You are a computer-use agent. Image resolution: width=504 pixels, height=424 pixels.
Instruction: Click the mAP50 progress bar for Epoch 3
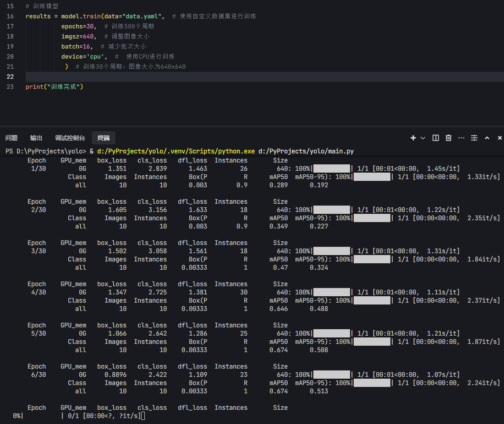coord(372,259)
